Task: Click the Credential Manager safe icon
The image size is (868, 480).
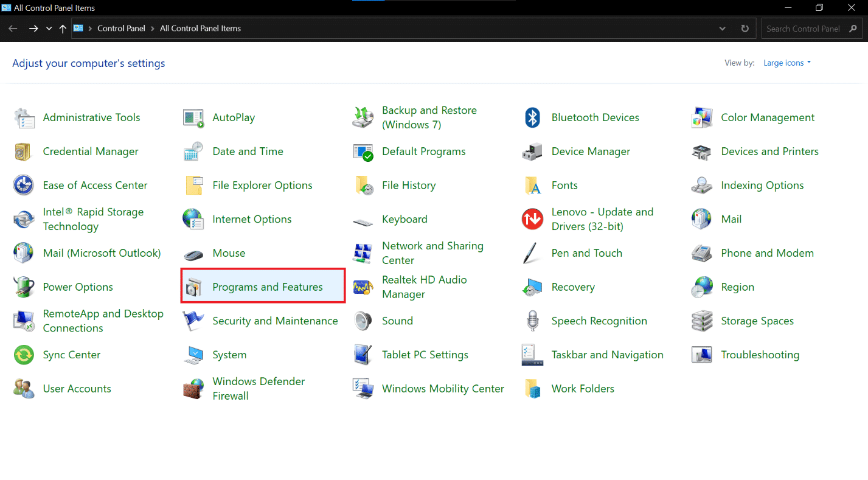Action: pos(24,151)
